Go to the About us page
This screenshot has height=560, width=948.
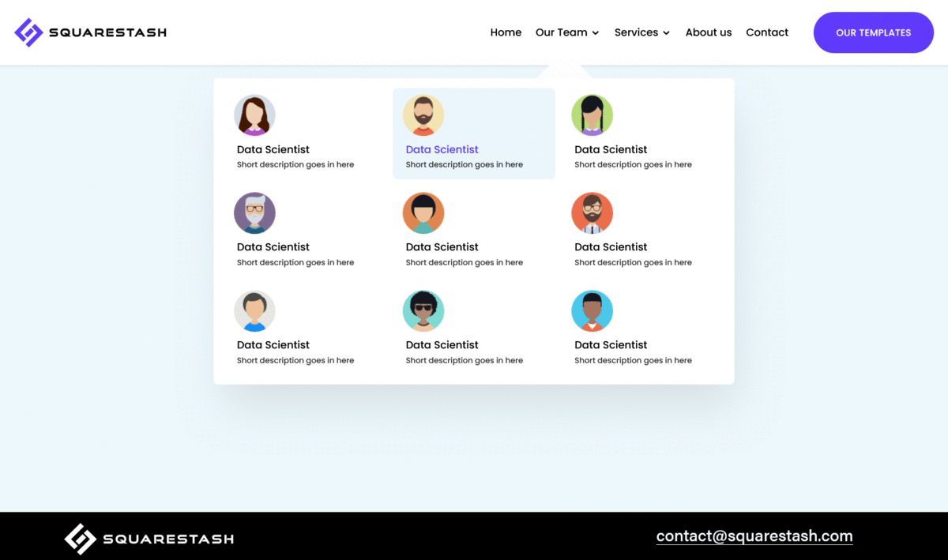[x=708, y=32]
